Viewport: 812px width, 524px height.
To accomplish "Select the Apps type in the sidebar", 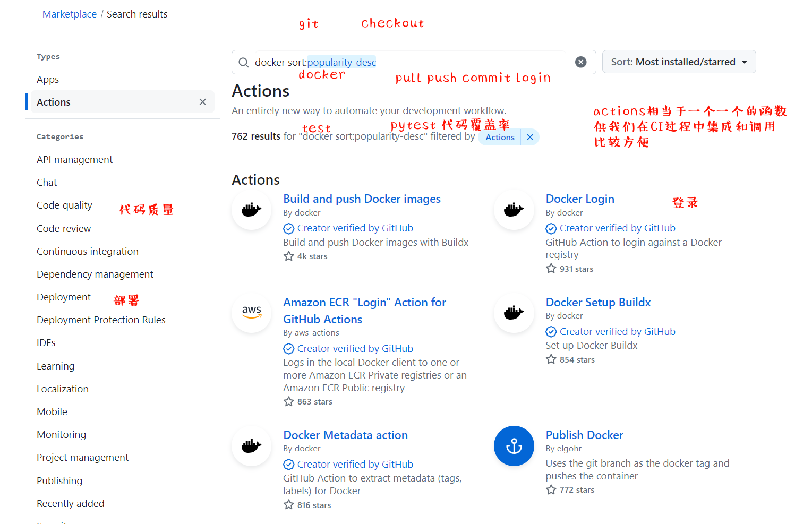I will coord(48,80).
